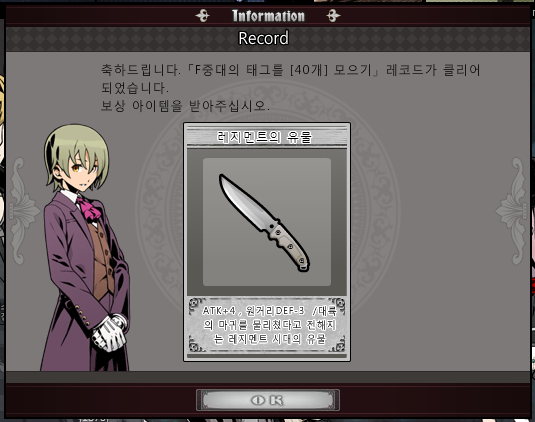The height and width of the screenshot is (422, 535).
Task: Click top-left corner flourish of description box
Action: click(x=197, y=303)
